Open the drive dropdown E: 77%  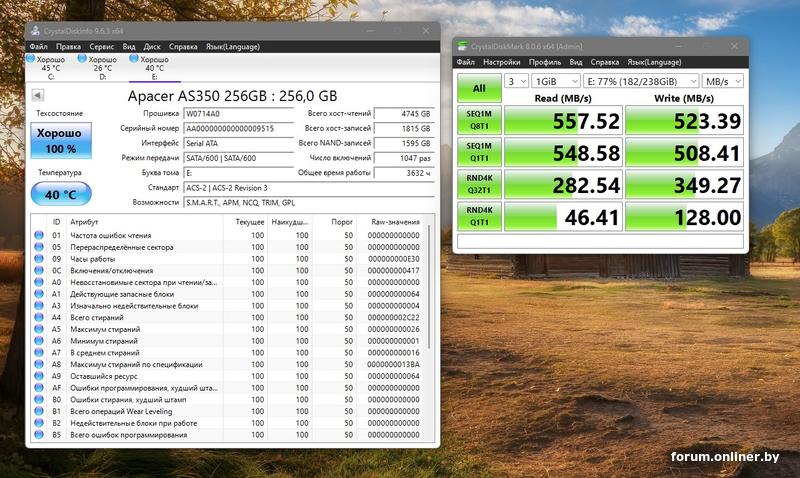click(641, 82)
